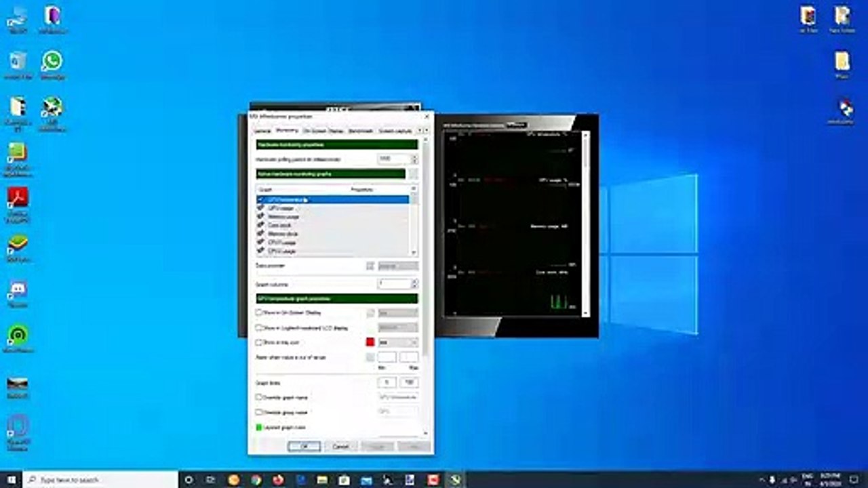
Task: Open the Logitech LCD display font dropdown
Action: (x=397, y=327)
